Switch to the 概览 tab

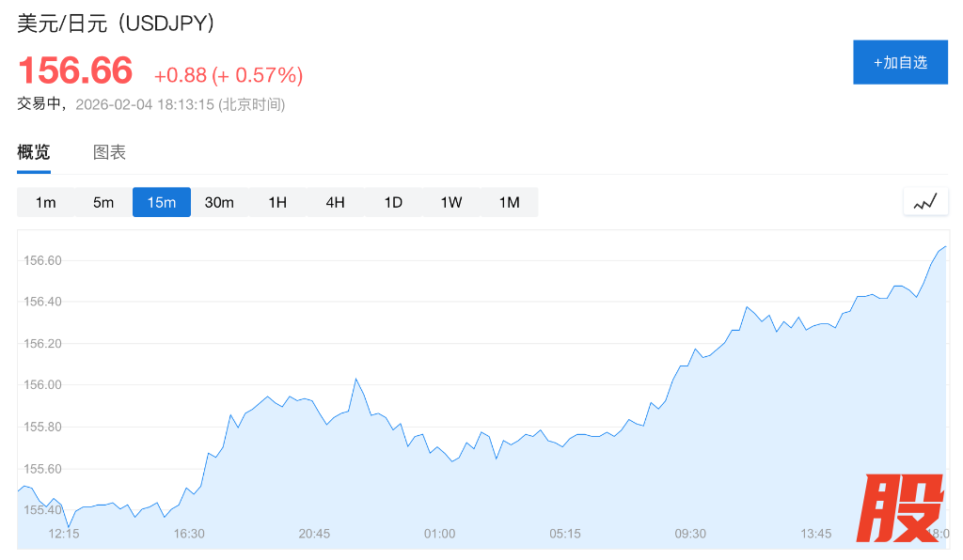coord(34,152)
